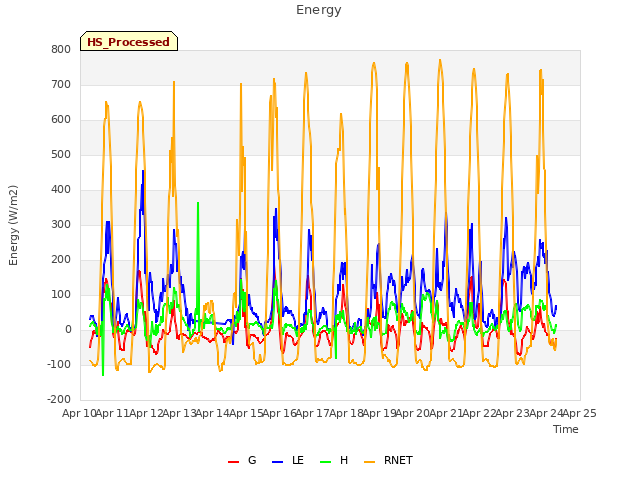640x480 pixels.
Task: Click the 0 y-axis tick label
Action: (x=68, y=329)
